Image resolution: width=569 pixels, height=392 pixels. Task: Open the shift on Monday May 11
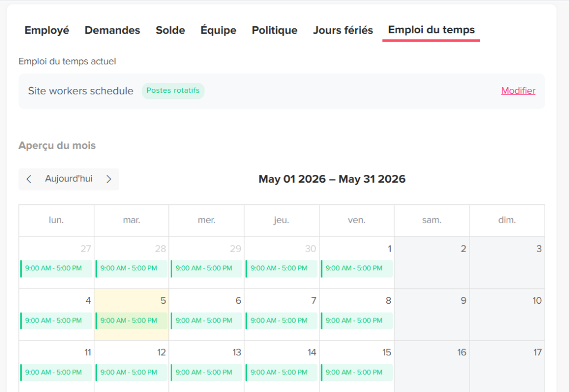click(56, 373)
